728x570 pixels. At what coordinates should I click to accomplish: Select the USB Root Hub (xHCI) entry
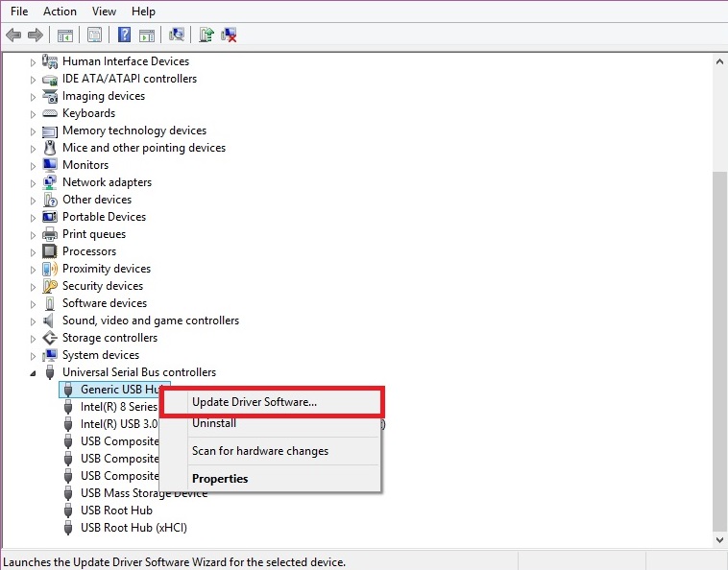point(133,528)
